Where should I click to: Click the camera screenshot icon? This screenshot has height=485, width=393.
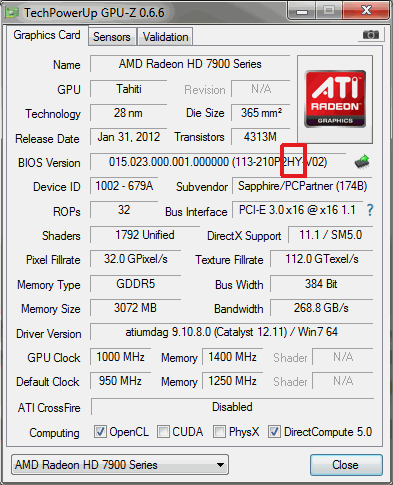click(x=370, y=34)
